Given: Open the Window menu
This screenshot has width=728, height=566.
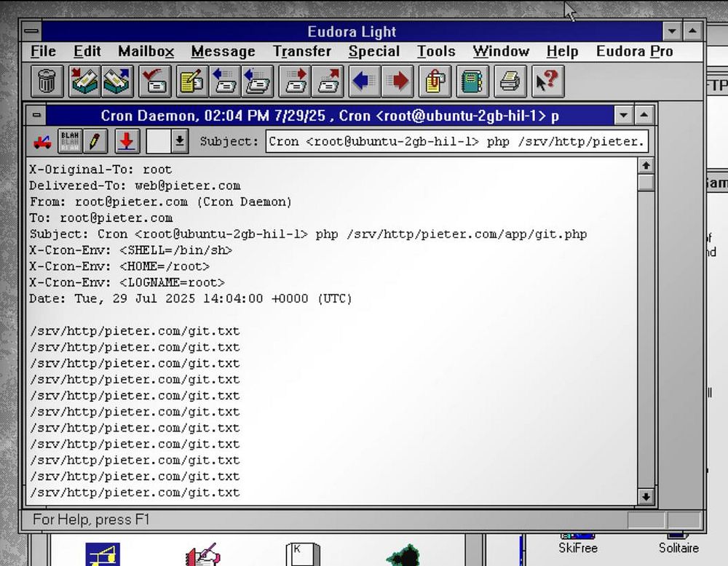Looking at the screenshot, I should click(501, 51).
